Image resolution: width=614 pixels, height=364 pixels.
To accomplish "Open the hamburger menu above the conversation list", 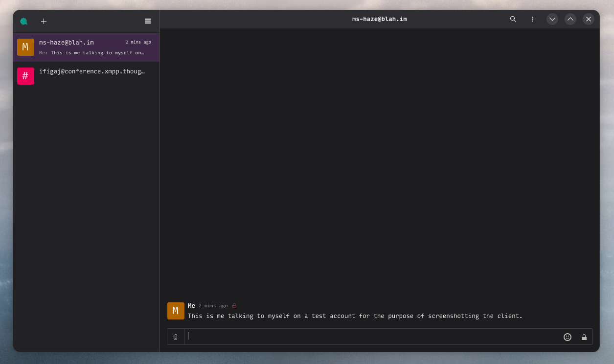I will pyautogui.click(x=148, y=21).
